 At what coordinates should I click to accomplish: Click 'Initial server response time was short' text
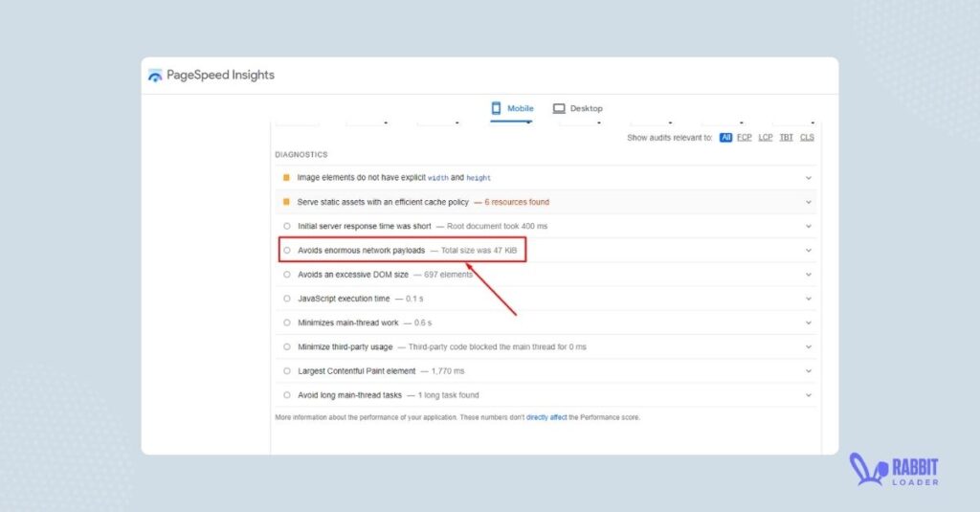click(x=365, y=226)
